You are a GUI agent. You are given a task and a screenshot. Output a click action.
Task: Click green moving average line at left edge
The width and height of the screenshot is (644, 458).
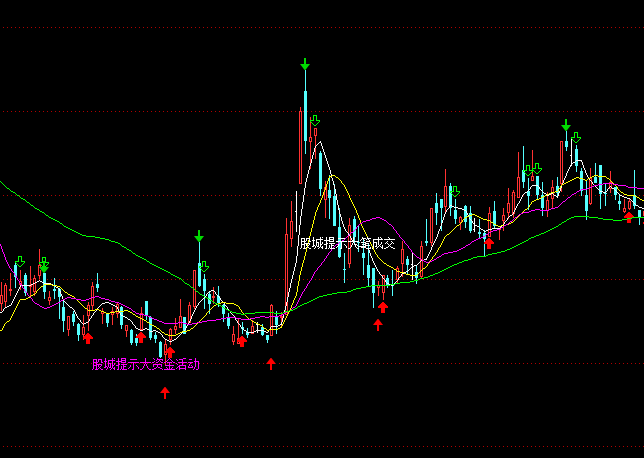pos(5,184)
